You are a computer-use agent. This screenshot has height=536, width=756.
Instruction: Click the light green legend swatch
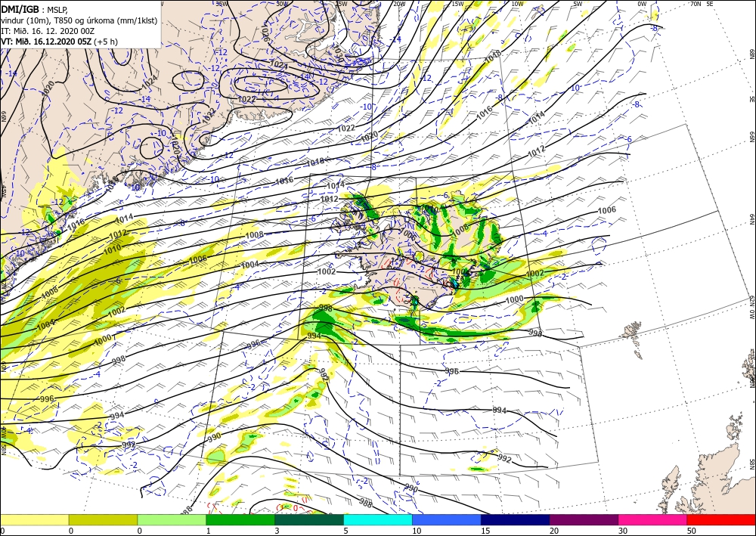[172, 519]
